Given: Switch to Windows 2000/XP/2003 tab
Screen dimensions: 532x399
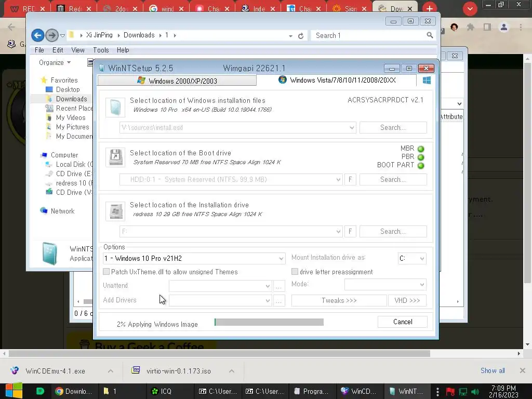Looking at the screenshot, I should (x=177, y=81).
